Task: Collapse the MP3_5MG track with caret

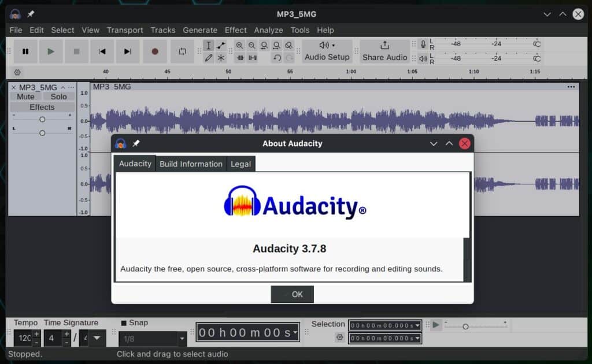Action: point(62,87)
